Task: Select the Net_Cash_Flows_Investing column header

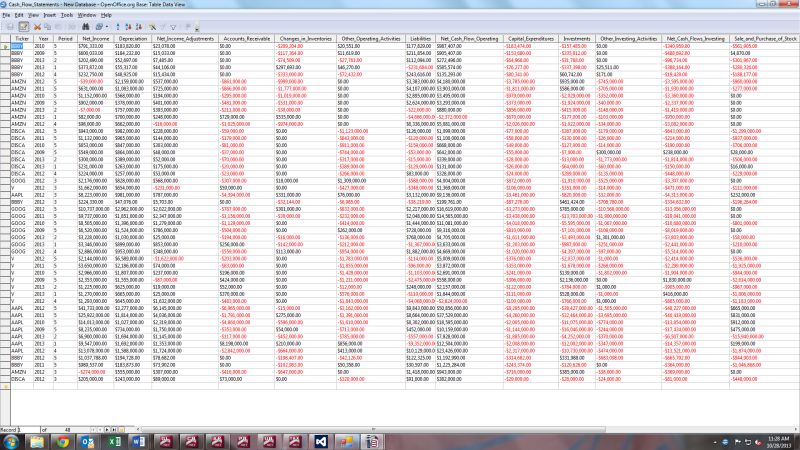Action: coord(696,39)
